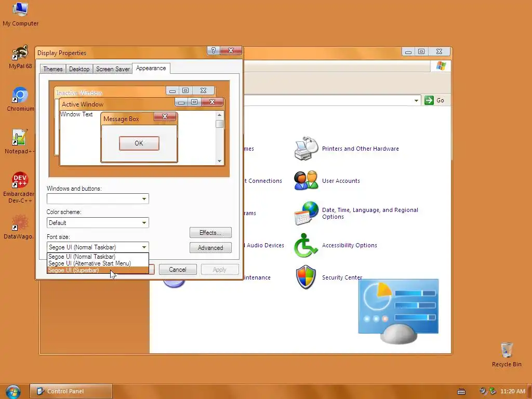Switch to the Screen Saver tab

click(113, 69)
